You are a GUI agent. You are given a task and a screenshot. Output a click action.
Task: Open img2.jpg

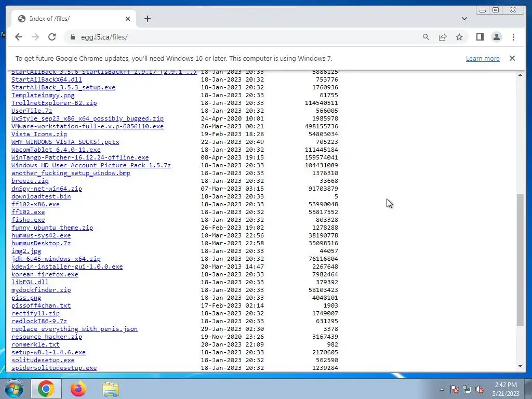coord(26,251)
